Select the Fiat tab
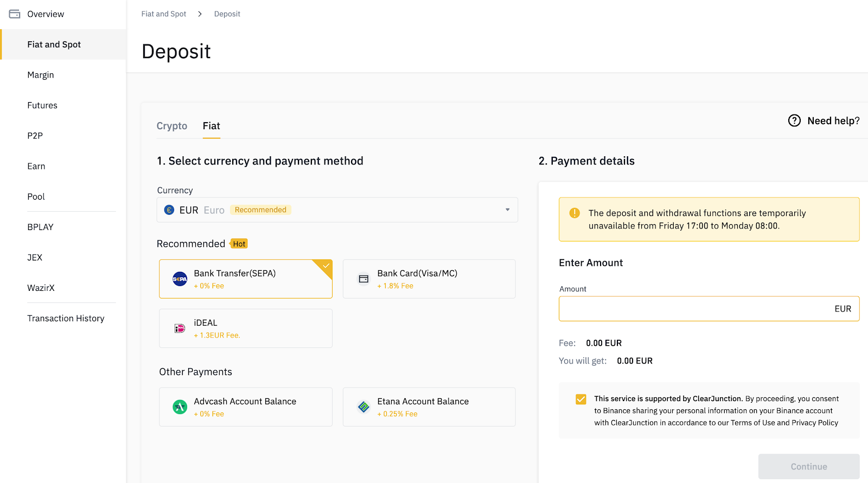868x483 pixels. [211, 126]
